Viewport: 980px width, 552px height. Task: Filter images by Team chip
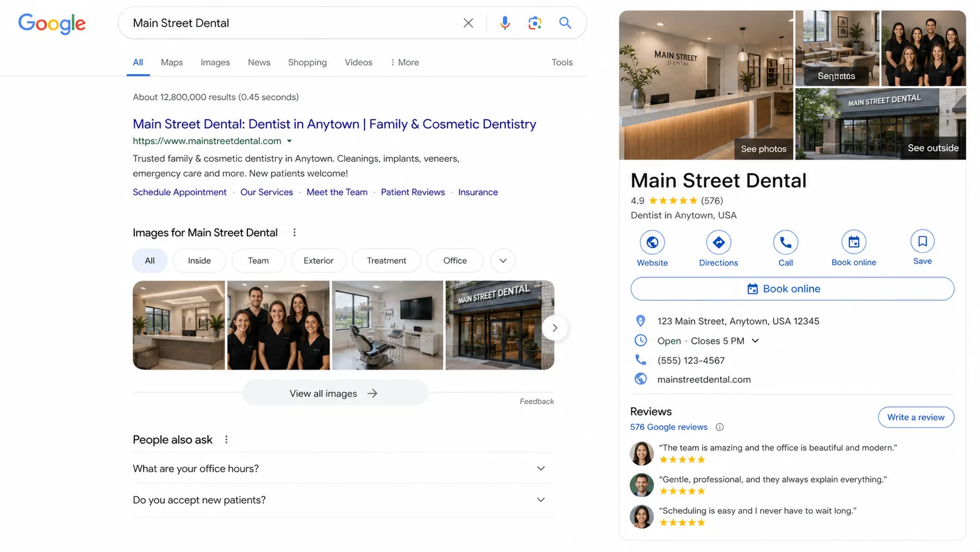point(258,260)
